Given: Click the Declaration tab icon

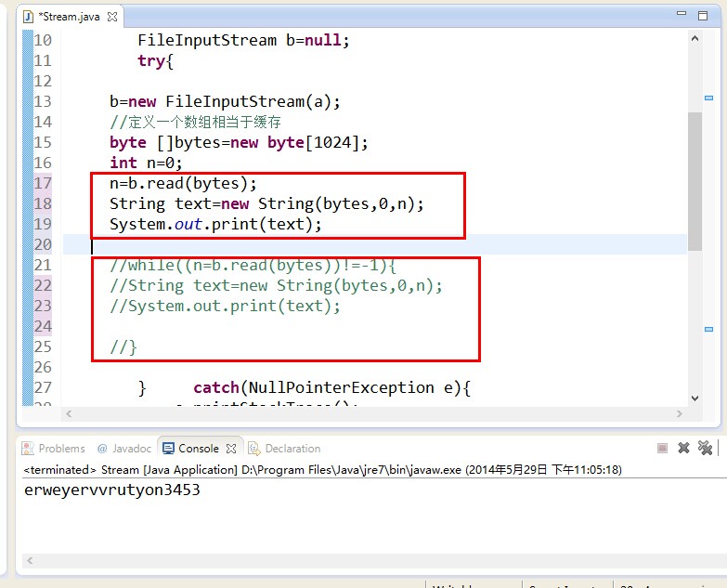Looking at the screenshot, I should (254, 449).
